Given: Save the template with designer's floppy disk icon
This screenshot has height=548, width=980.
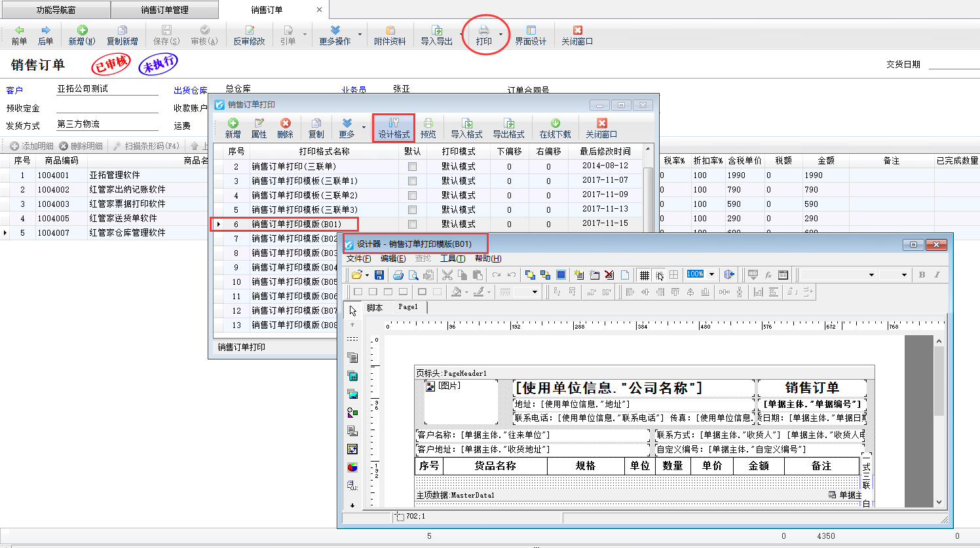Looking at the screenshot, I should pos(379,275).
